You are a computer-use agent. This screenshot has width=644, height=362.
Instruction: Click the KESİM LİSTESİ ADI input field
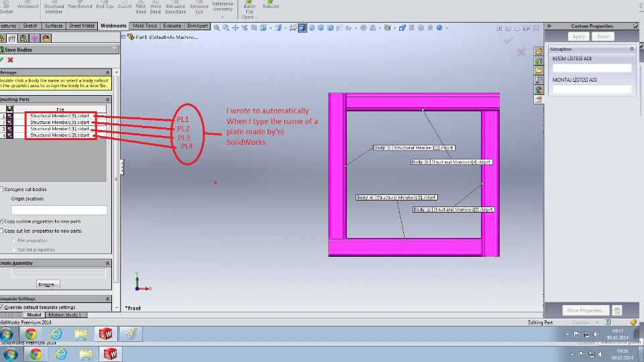592,68
